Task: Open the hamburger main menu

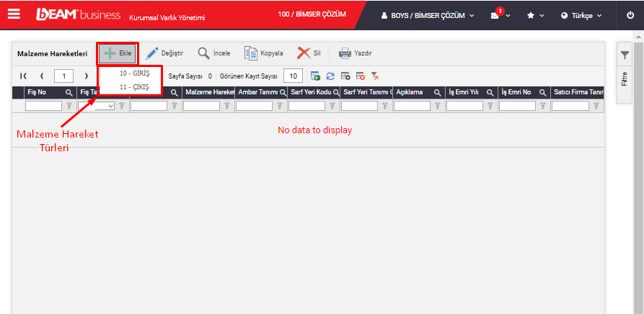Action: 14,14
